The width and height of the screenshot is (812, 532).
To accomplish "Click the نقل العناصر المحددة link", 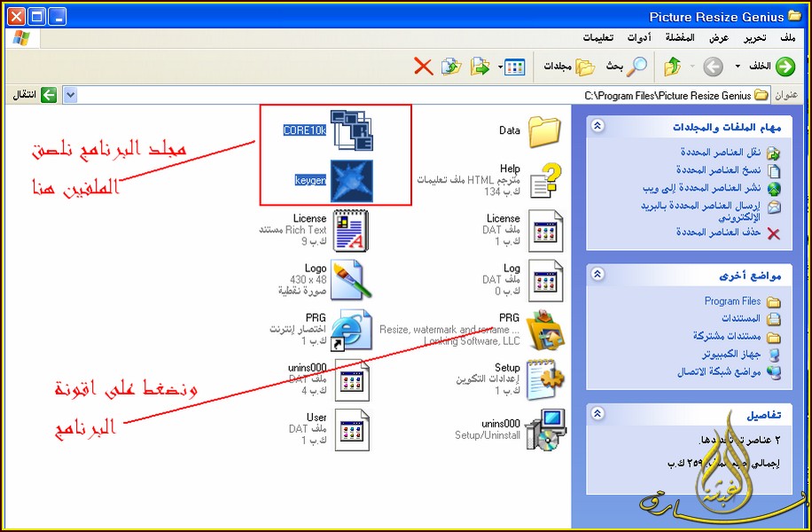I will (x=721, y=153).
